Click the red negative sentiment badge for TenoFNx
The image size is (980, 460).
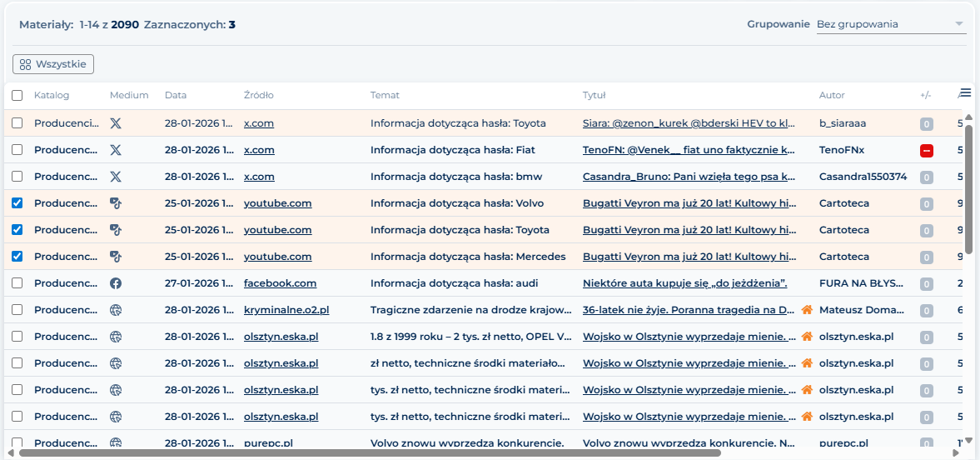[926, 151]
